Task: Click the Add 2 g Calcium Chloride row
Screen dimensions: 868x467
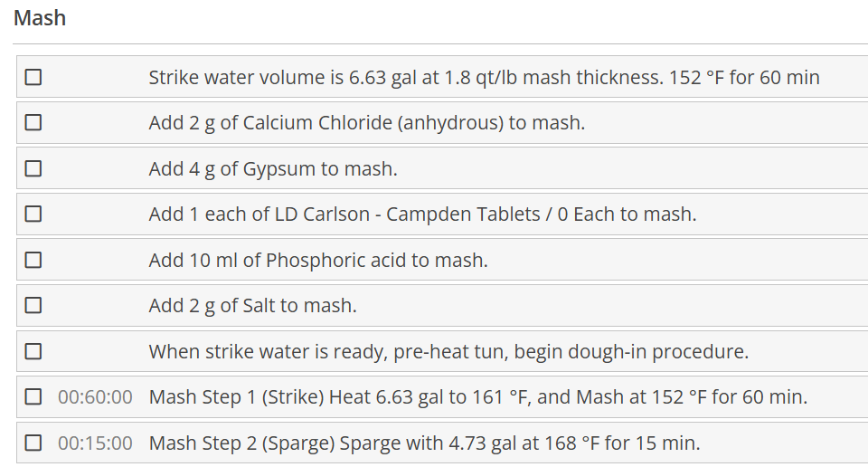Action: click(x=367, y=122)
